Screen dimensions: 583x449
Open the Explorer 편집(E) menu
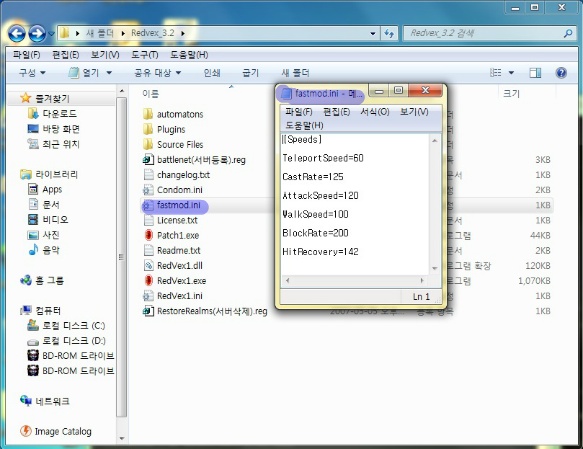point(65,55)
